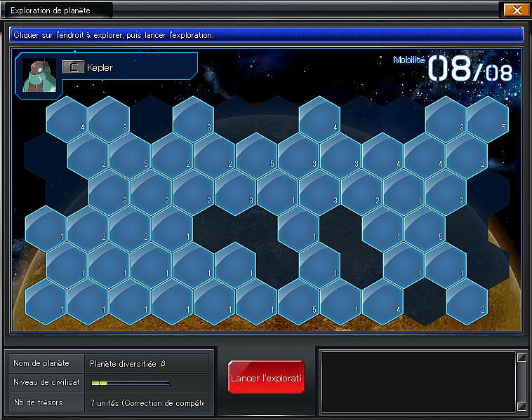Select the bottom row hex tile numbered 5
532x420 pixels.
point(298,302)
